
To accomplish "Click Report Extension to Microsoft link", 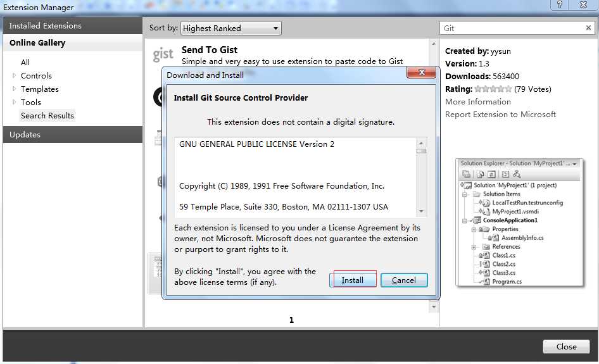I will click(x=500, y=114).
